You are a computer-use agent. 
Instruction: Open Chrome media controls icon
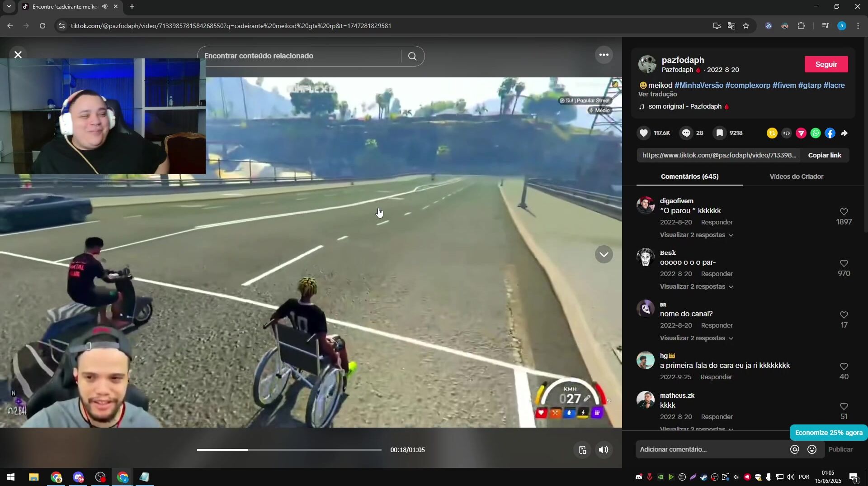(826, 26)
